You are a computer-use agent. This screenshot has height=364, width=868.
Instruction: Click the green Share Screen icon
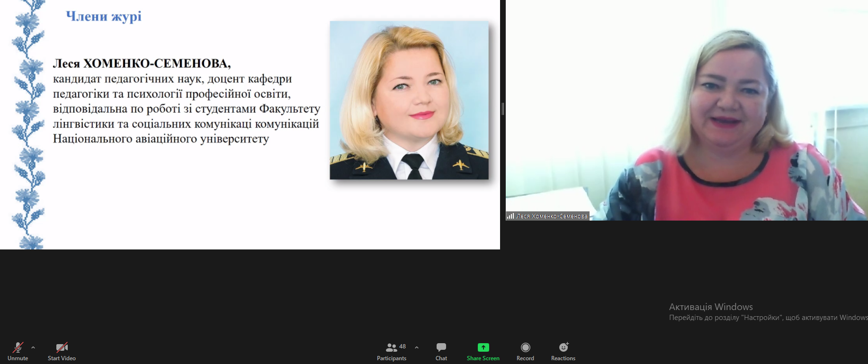(x=483, y=347)
